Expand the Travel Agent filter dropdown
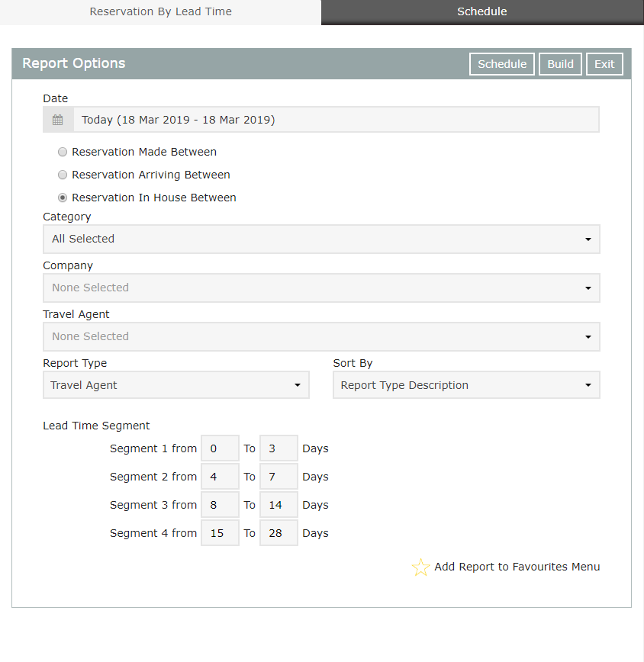 321,337
